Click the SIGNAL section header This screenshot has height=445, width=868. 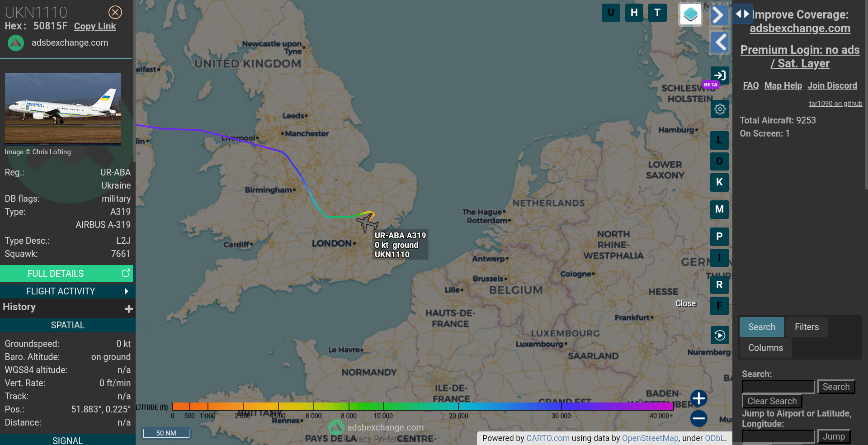pyautogui.click(x=67, y=440)
